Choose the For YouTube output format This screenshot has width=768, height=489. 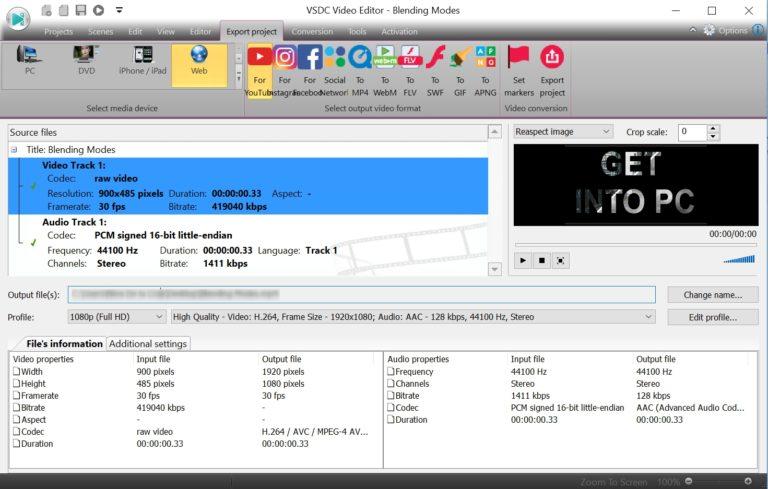pos(260,71)
